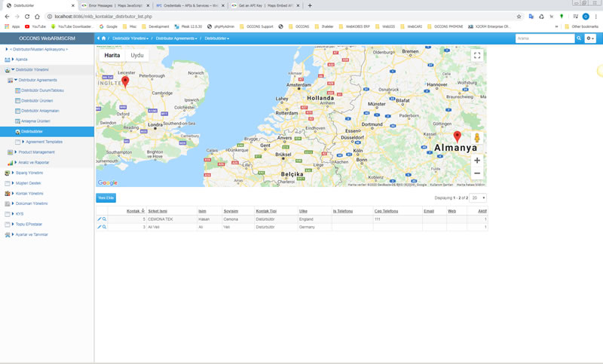Viewport: 603px width, 364px height.
Task: Expand the Müşteri Destek node
Action: click(x=13, y=183)
